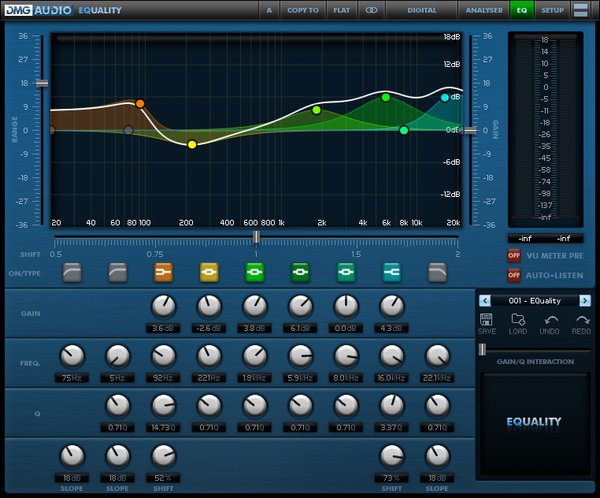Click the Save preset floppy disk icon
The image size is (600, 498).
point(486,321)
